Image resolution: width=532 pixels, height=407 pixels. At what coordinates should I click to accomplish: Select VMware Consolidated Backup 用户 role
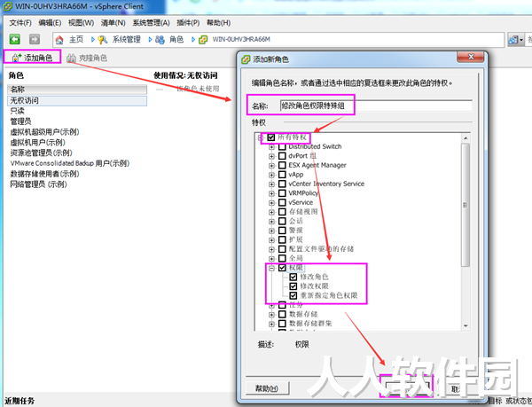[69, 163]
